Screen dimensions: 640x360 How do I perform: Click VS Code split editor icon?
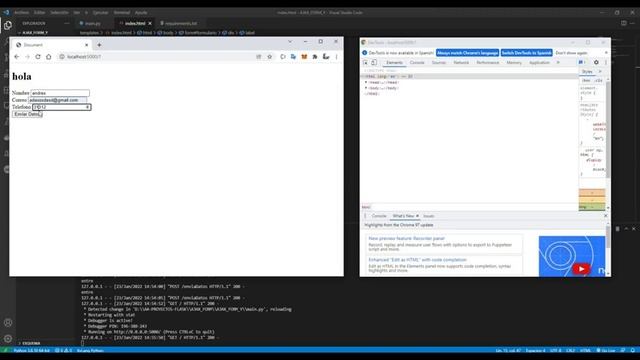pyautogui.click(x=624, y=23)
